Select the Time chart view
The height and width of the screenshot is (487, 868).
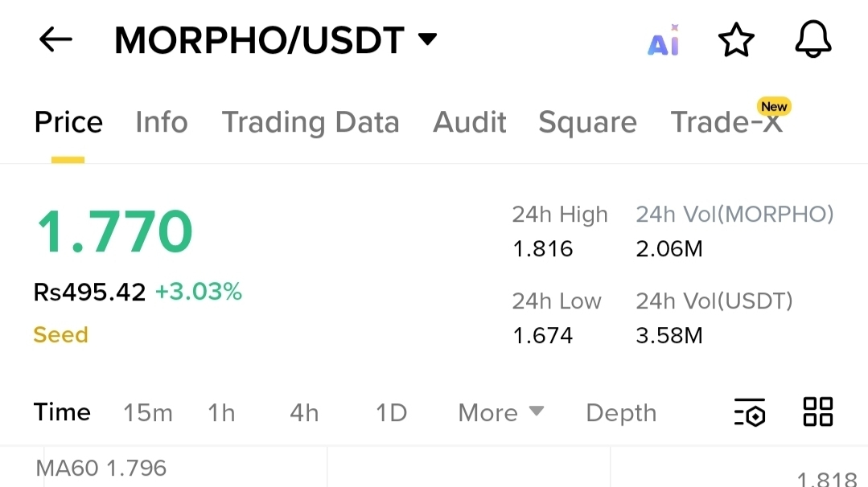click(62, 412)
